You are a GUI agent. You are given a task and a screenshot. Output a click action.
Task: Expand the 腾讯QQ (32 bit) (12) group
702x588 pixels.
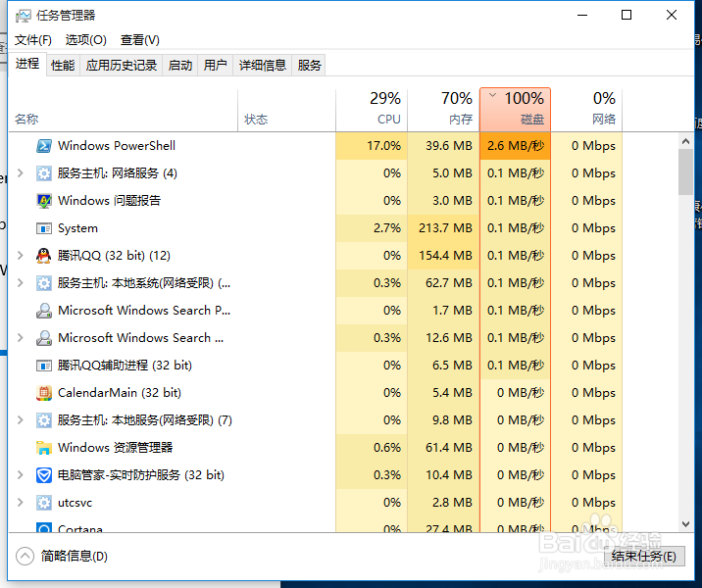(x=21, y=256)
